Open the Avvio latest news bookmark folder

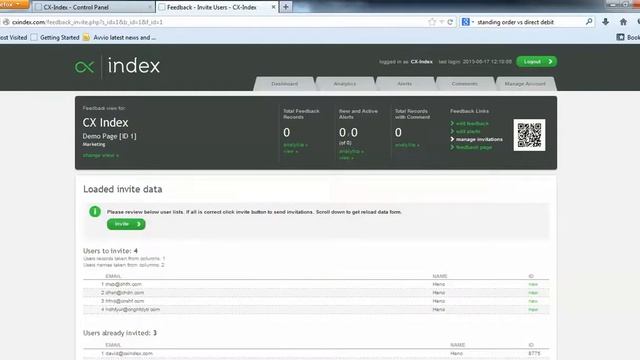[x=119, y=38]
